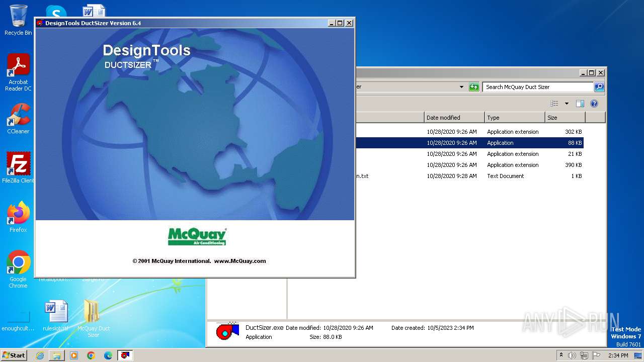Select the 390 KB application extension row
Image resolution: width=644 pixels, height=362 pixels.
pyautogui.click(x=470, y=165)
